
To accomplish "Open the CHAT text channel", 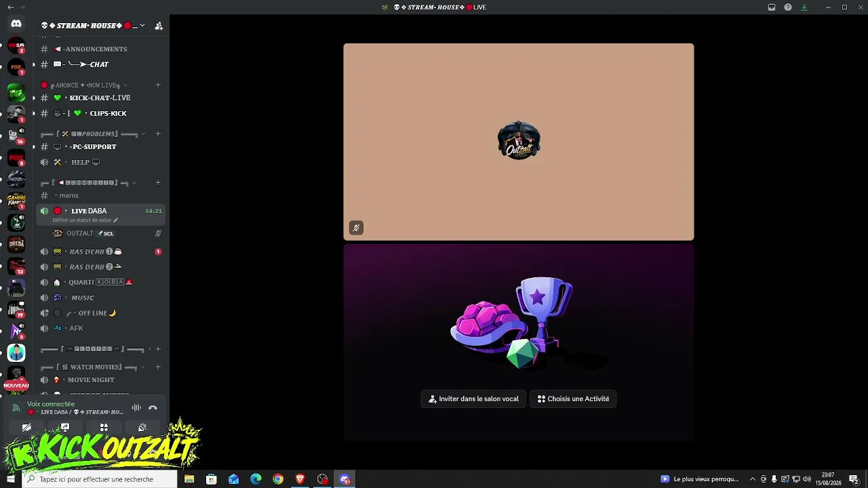I will click(101, 64).
